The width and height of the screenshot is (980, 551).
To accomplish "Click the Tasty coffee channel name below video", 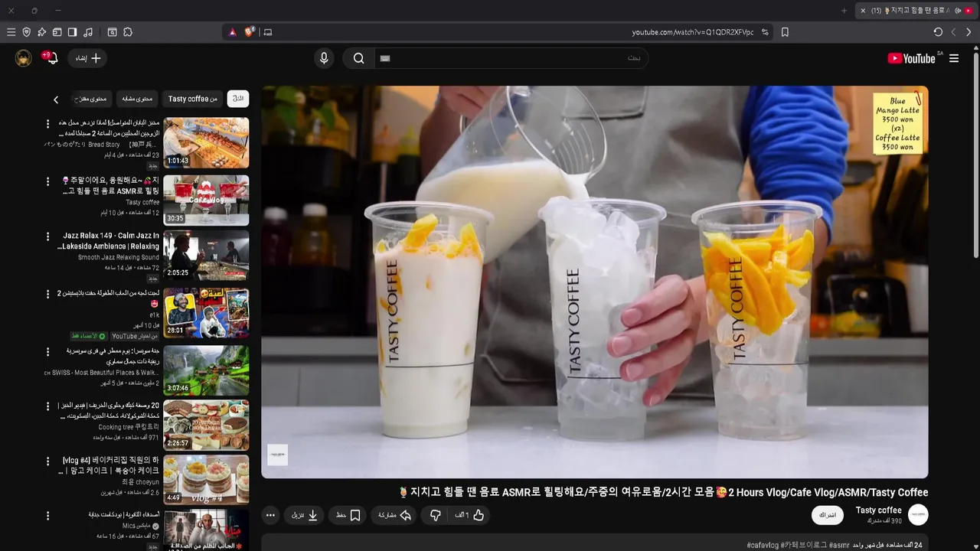I will click(878, 510).
